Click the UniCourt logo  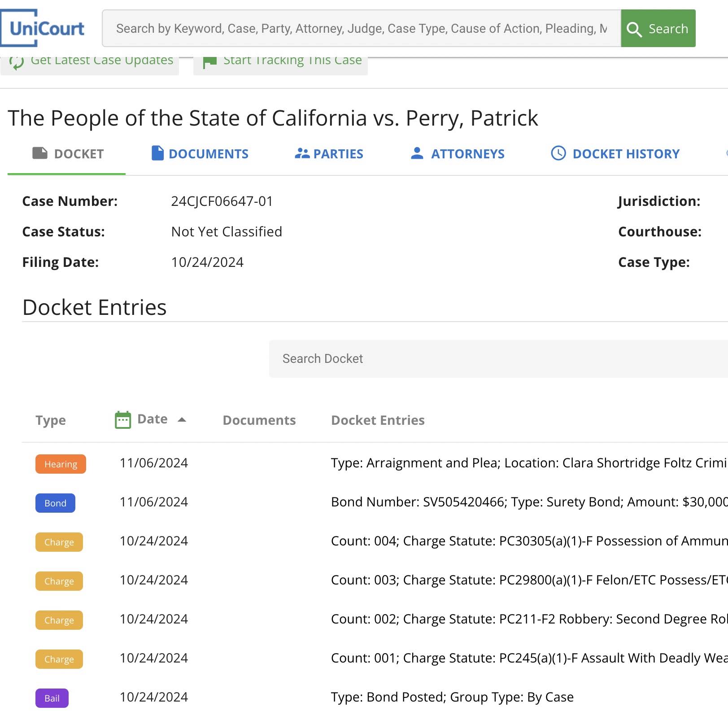(x=43, y=28)
